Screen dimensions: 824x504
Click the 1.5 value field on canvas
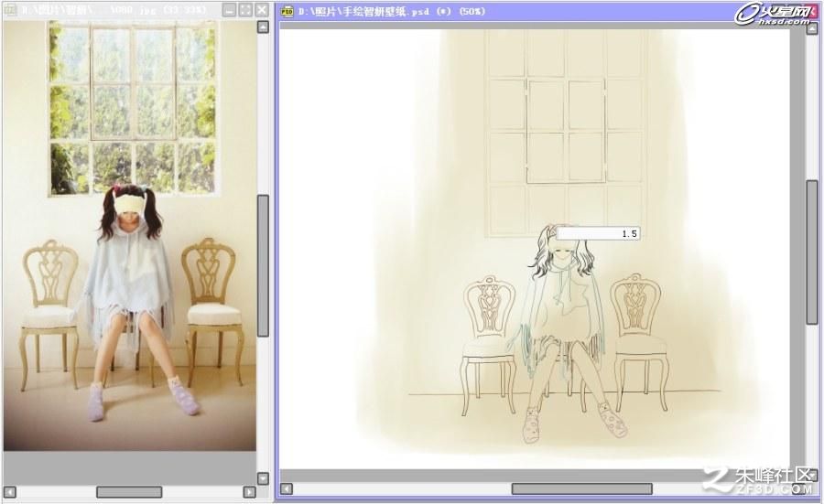(598, 233)
